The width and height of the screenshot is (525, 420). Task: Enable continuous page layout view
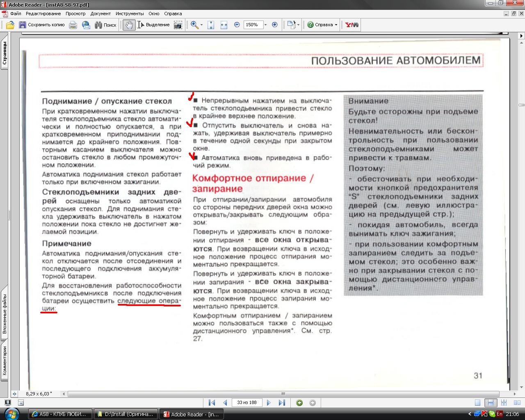point(491,403)
